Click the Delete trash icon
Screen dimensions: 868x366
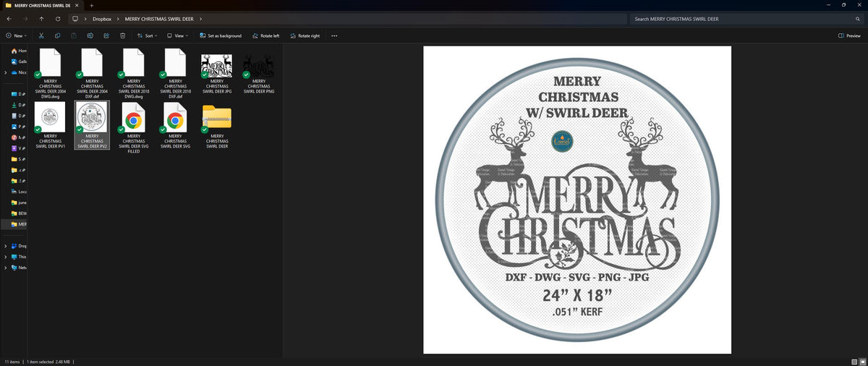pos(123,35)
